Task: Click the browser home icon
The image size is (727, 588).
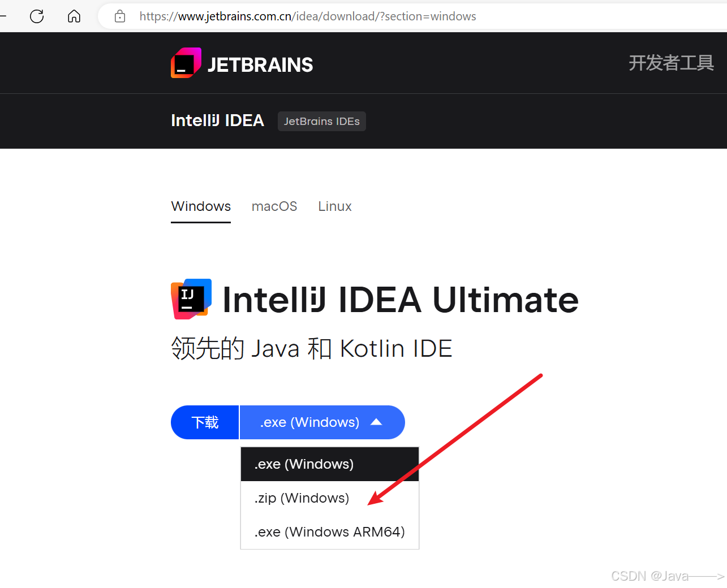Action: 74,16
